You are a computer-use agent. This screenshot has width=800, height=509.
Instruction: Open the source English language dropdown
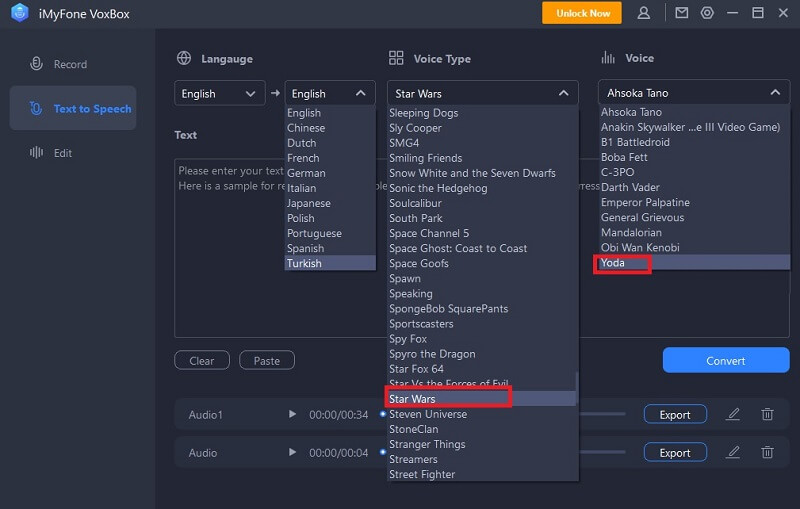pyautogui.click(x=219, y=93)
